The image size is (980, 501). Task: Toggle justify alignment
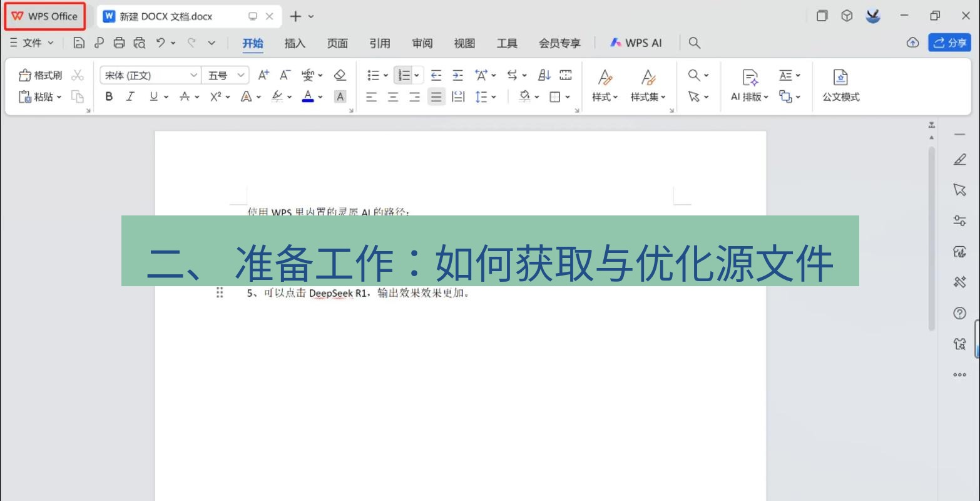[436, 96]
